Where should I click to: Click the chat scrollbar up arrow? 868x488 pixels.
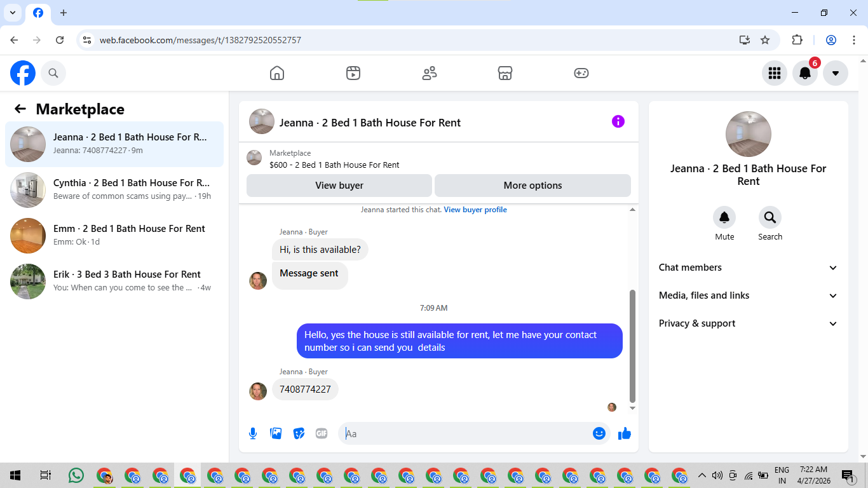[632, 210]
